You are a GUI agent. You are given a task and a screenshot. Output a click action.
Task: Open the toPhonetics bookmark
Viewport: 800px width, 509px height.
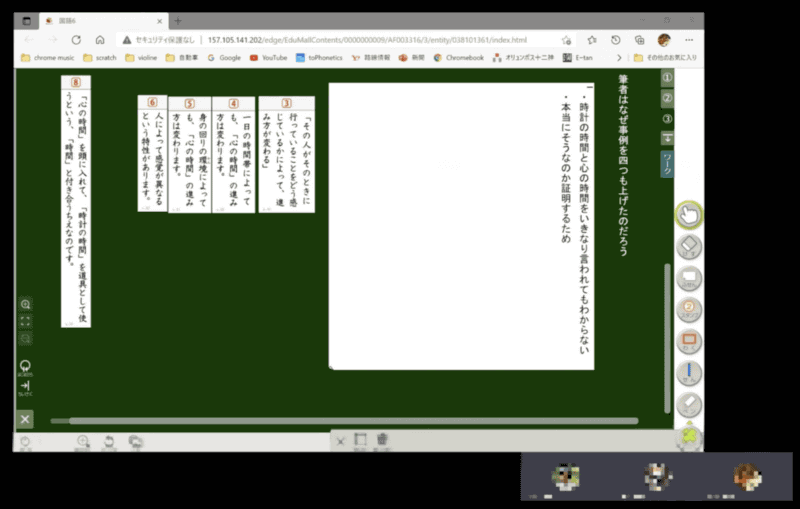click(319, 58)
